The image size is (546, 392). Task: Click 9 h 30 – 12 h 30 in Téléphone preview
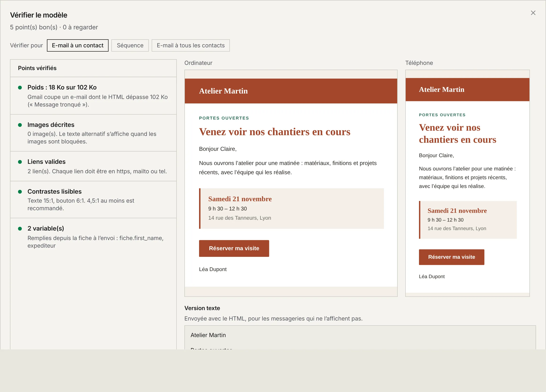(445, 220)
